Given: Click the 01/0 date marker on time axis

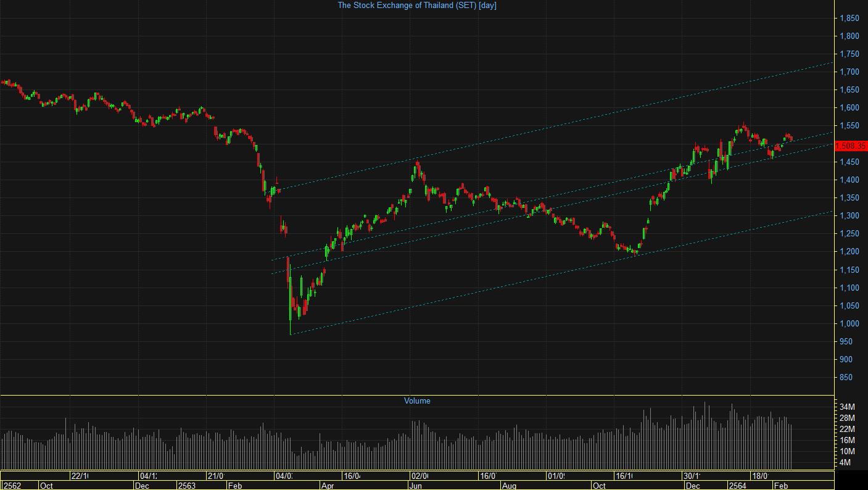Looking at the screenshot, I should pos(556,476).
